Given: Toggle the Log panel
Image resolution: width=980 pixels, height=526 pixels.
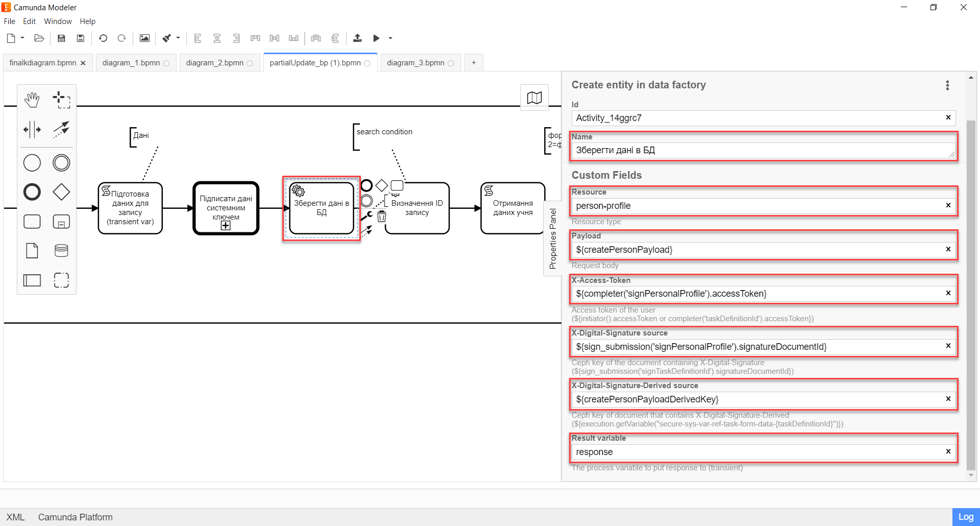Looking at the screenshot, I should (x=966, y=517).
